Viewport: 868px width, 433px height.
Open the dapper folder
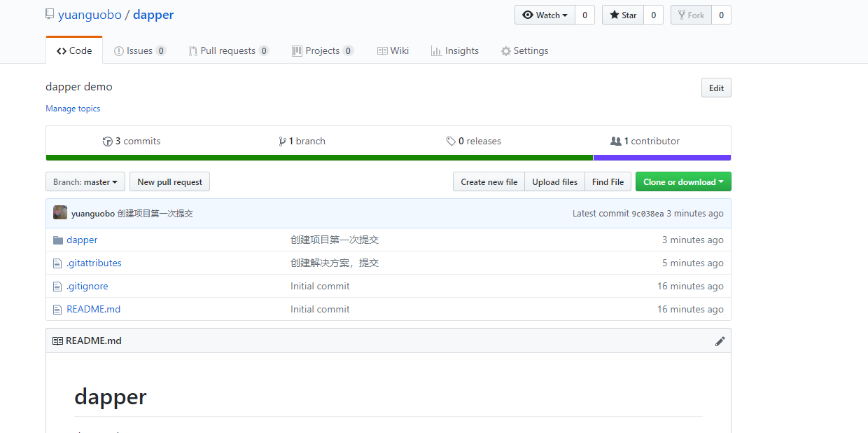point(82,240)
